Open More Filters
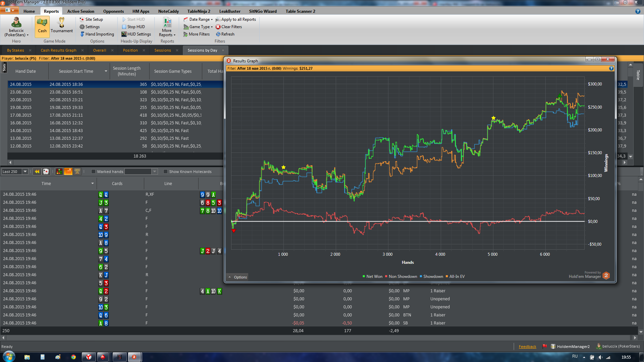The image size is (644, 362). [197, 34]
